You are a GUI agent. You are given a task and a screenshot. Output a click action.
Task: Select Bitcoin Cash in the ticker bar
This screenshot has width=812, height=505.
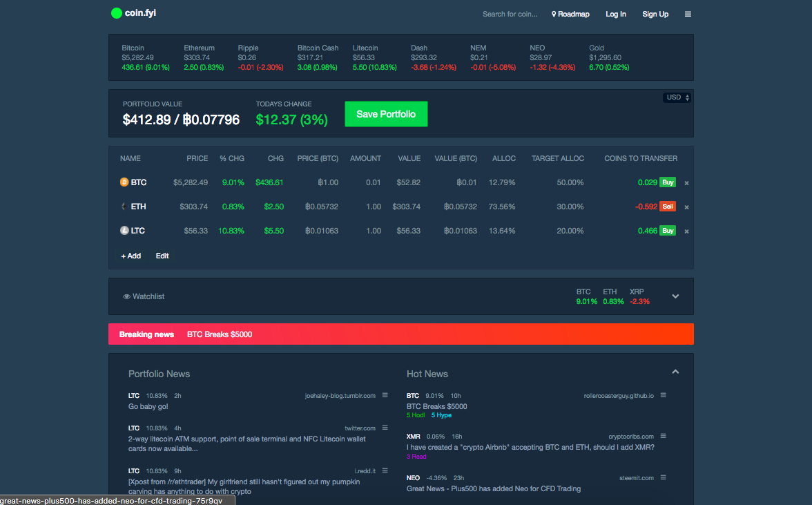click(x=318, y=57)
